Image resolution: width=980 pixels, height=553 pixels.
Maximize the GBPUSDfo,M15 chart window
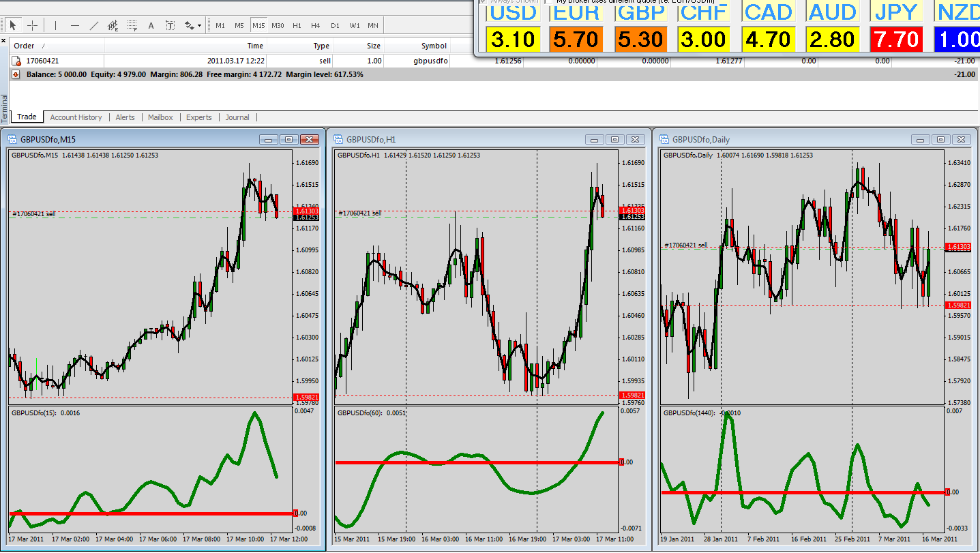[x=288, y=139]
